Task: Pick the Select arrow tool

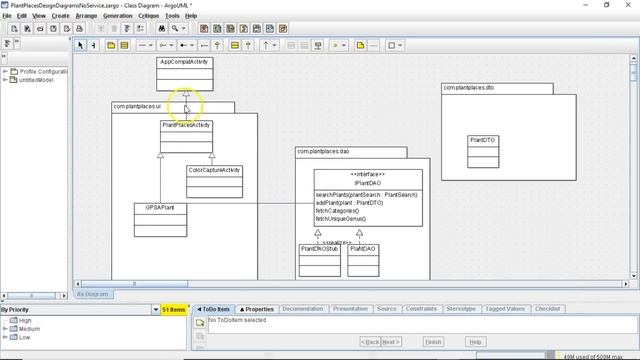Action: point(80,45)
